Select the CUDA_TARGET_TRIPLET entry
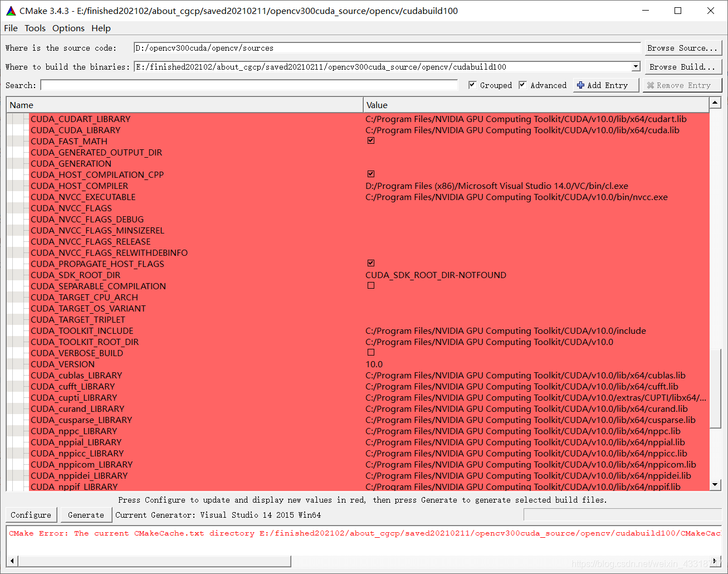The height and width of the screenshot is (574, 728). (78, 319)
